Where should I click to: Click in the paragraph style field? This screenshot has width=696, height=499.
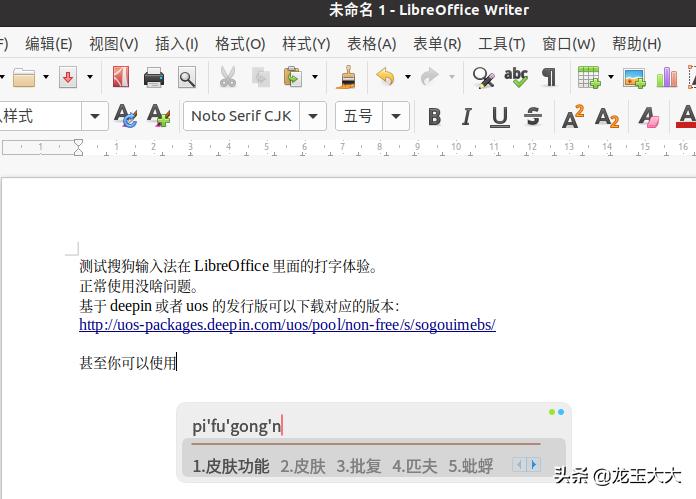[x=40, y=116]
